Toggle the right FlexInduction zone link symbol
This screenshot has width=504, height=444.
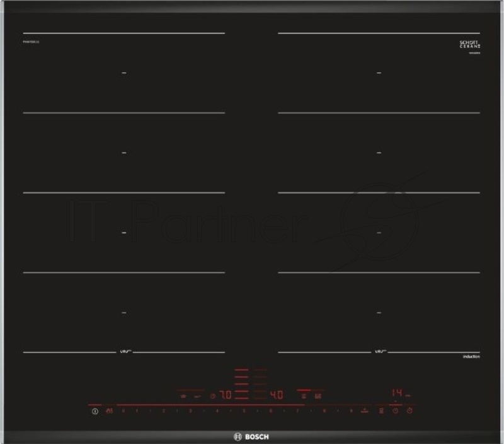380,351
